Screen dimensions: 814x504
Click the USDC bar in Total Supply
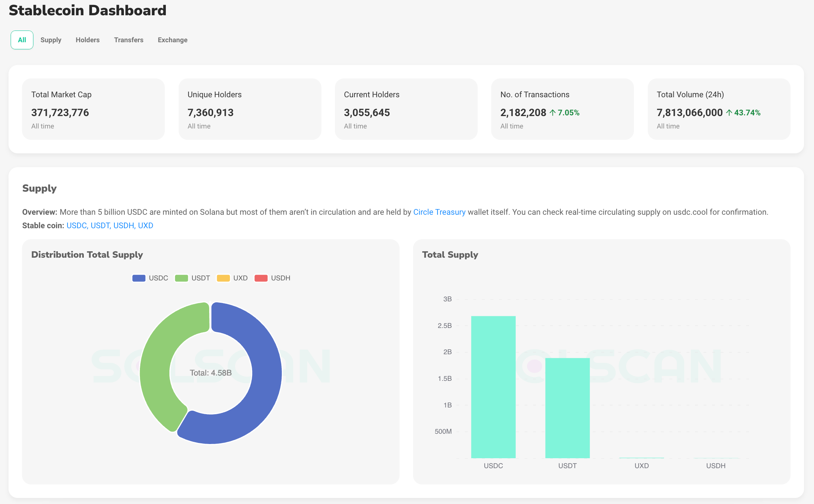click(493, 387)
